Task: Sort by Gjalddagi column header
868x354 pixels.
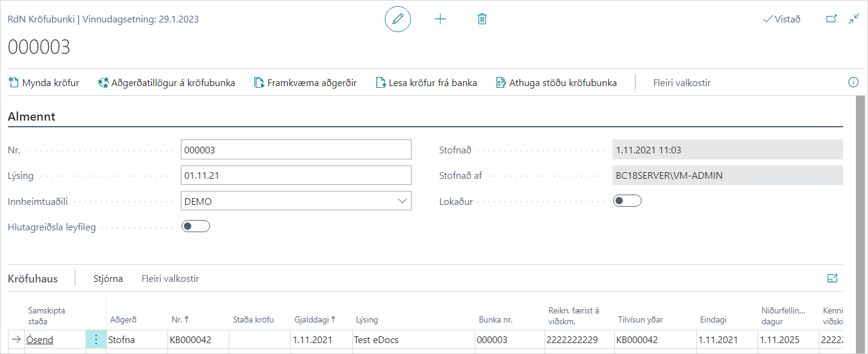Action: (x=314, y=319)
